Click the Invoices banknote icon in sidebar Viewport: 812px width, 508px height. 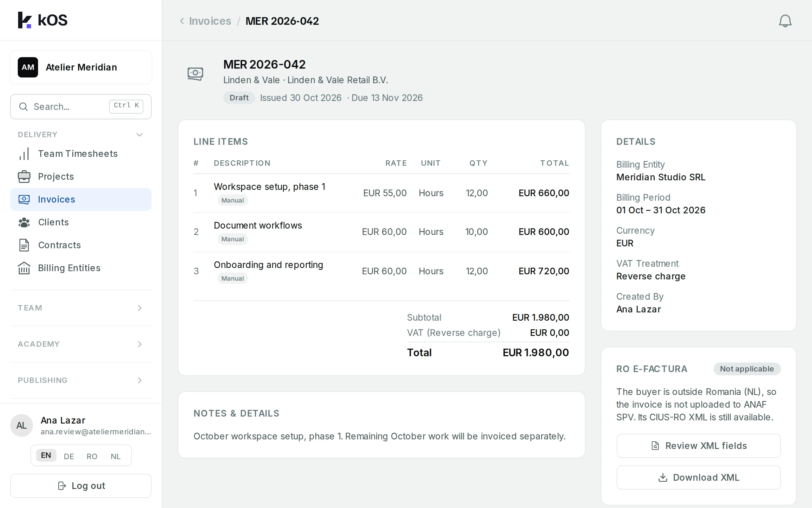(24, 199)
